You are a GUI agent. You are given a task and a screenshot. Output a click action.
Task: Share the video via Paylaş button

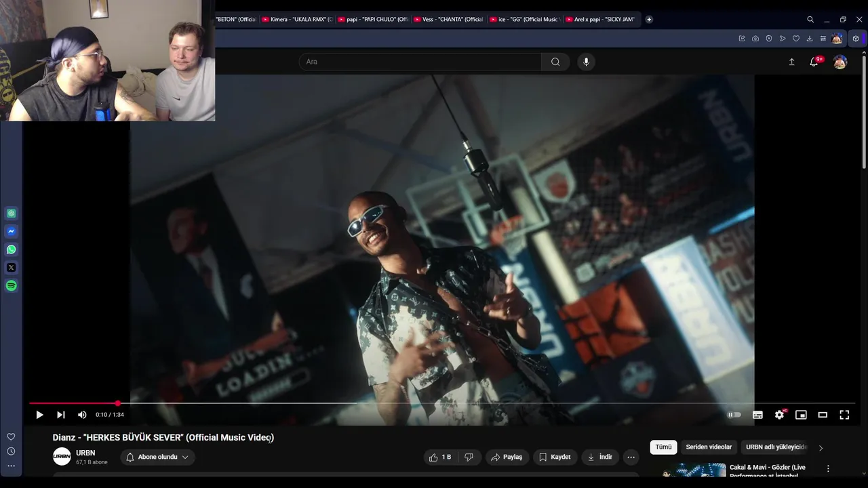(x=506, y=457)
